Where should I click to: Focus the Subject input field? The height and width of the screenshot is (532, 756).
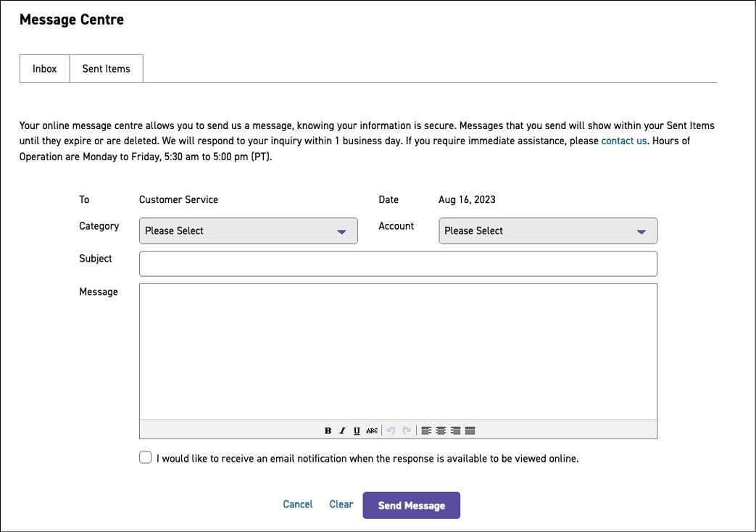(398, 264)
